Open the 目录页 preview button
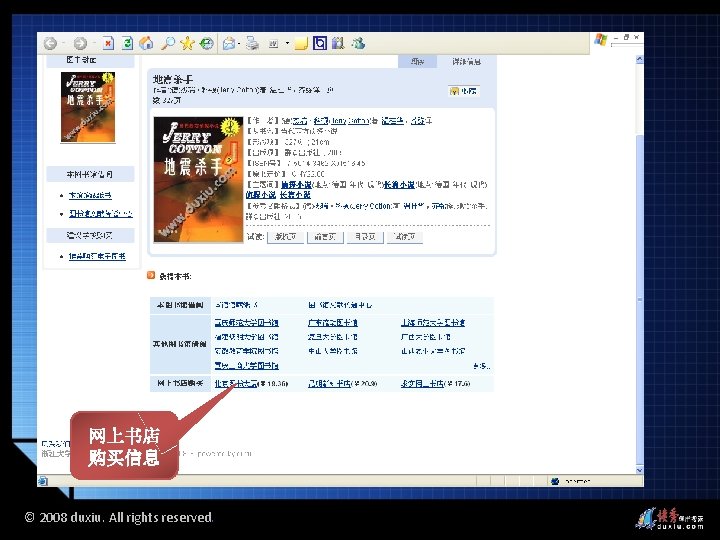 coord(365,237)
